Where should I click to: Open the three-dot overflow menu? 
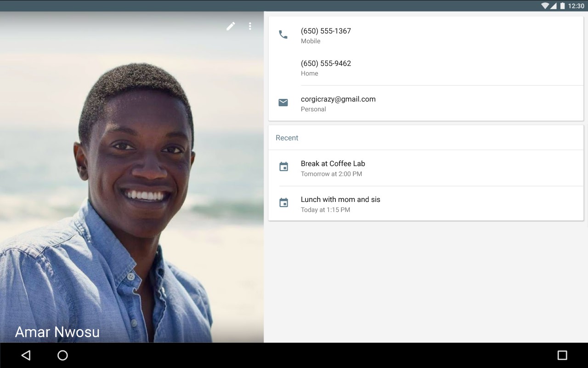[250, 26]
